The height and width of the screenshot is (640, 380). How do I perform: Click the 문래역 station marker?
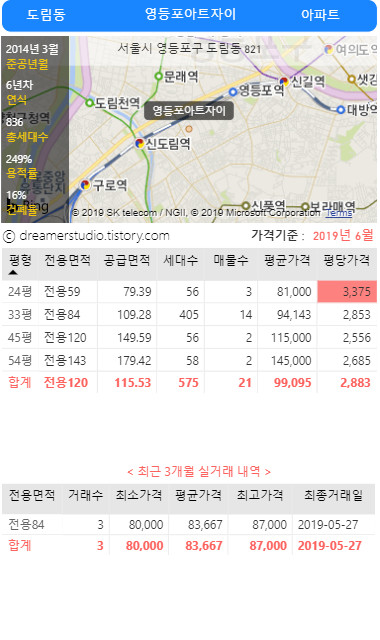click(x=159, y=76)
